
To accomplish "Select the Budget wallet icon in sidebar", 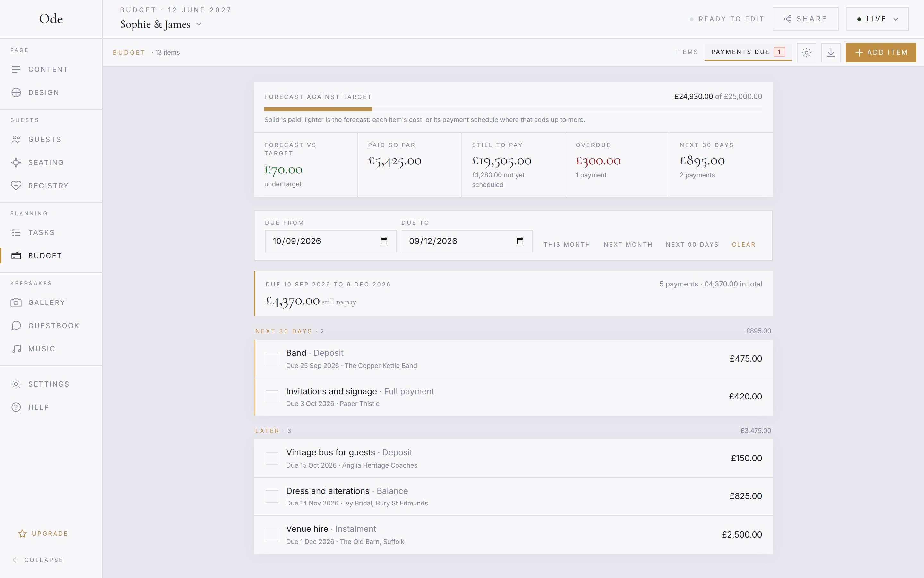I will point(16,256).
